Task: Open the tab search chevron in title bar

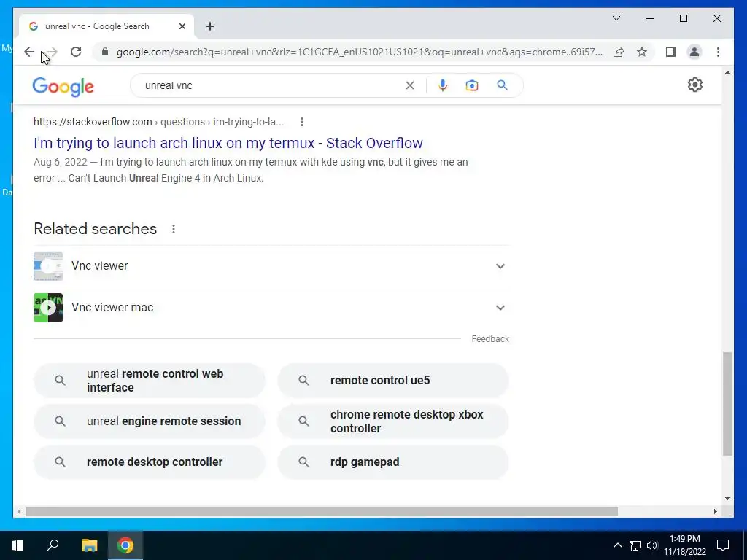Action: (616, 18)
